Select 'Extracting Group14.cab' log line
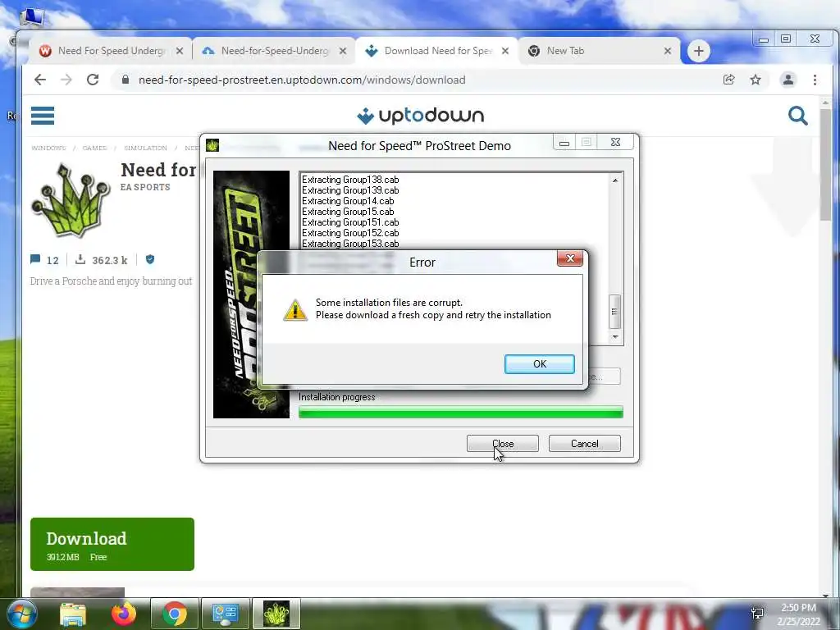Screen dimensions: 840x630 tap(348, 201)
